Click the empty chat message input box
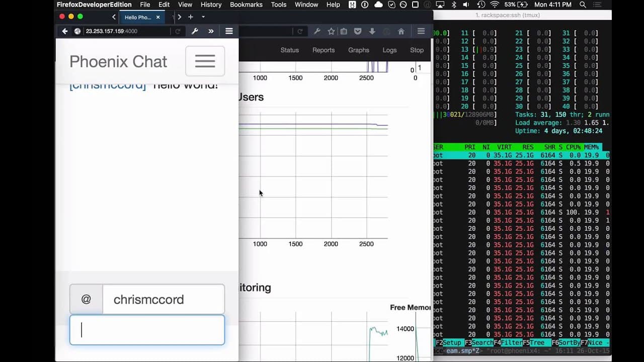This screenshot has width=644, height=362. [x=147, y=330]
